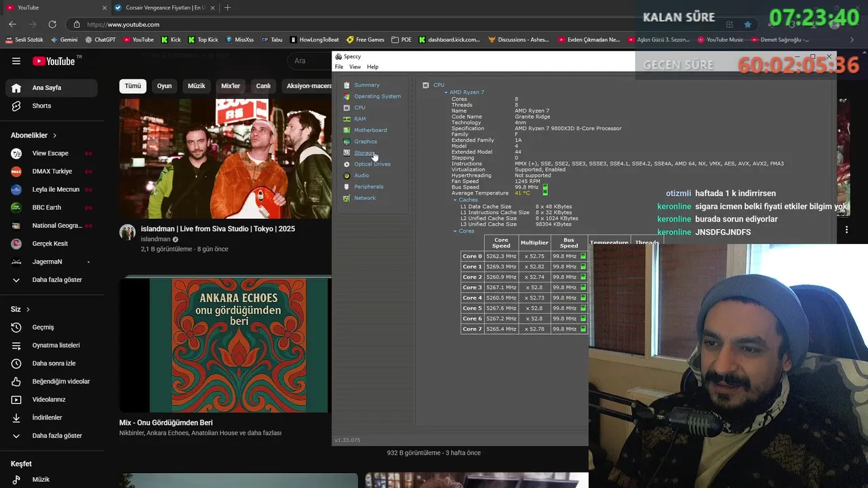Open Speccy's Help menu
Screen dimensions: 868x488
[x=372, y=67]
